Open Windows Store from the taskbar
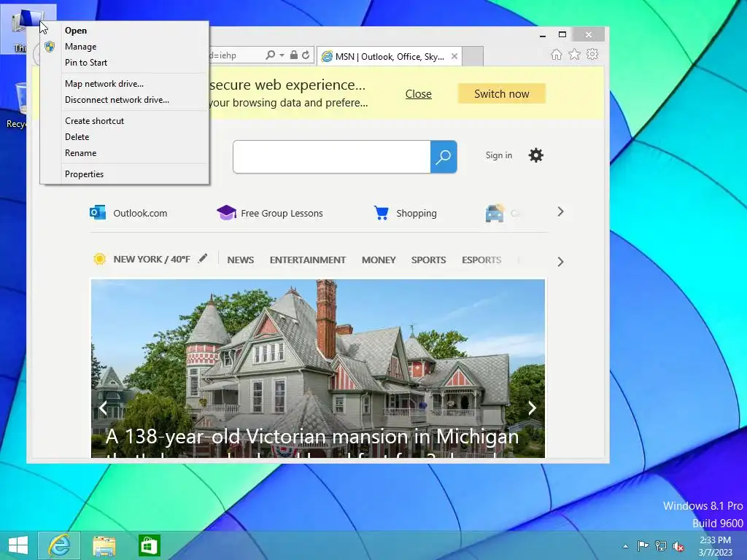The image size is (747, 560). point(149,545)
